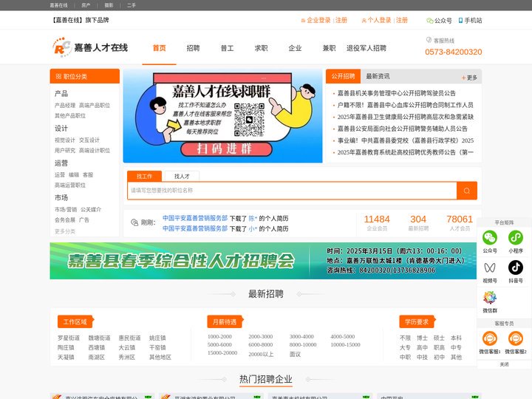The width and height of the screenshot is (532, 399).
Task: Click 注册 next to 企业登录
Action: point(341,21)
